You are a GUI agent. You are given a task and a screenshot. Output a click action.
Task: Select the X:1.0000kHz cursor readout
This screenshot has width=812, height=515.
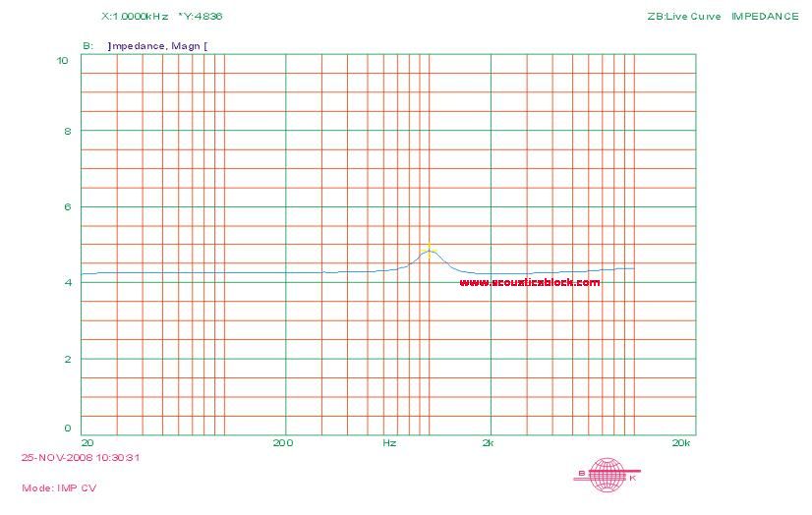coord(136,17)
